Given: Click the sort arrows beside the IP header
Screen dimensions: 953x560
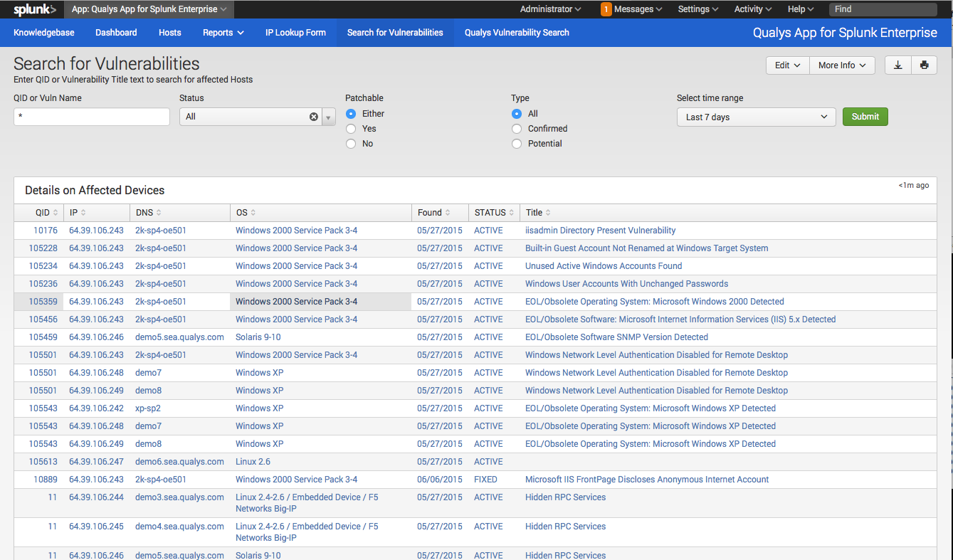Looking at the screenshot, I should click(x=84, y=213).
